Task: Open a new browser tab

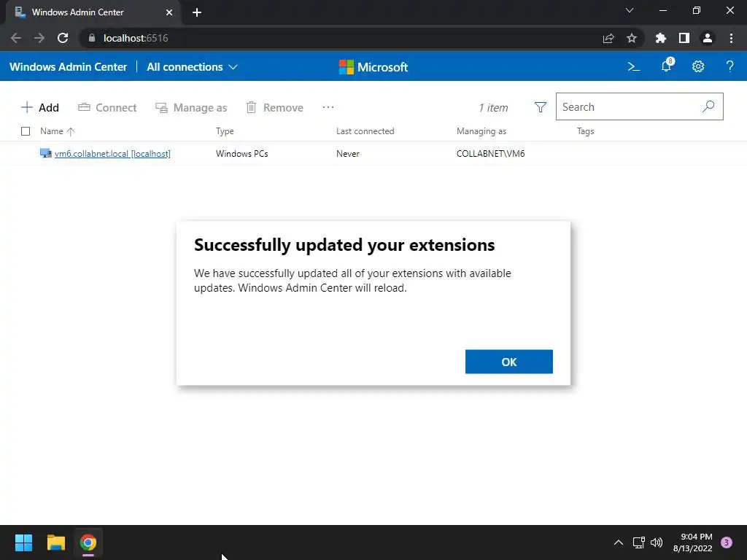Action: [197, 12]
